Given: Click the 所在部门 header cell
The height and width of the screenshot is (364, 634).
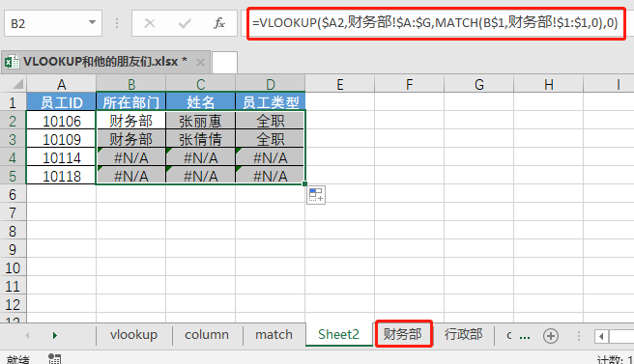Looking at the screenshot, I should pos(131,101).
